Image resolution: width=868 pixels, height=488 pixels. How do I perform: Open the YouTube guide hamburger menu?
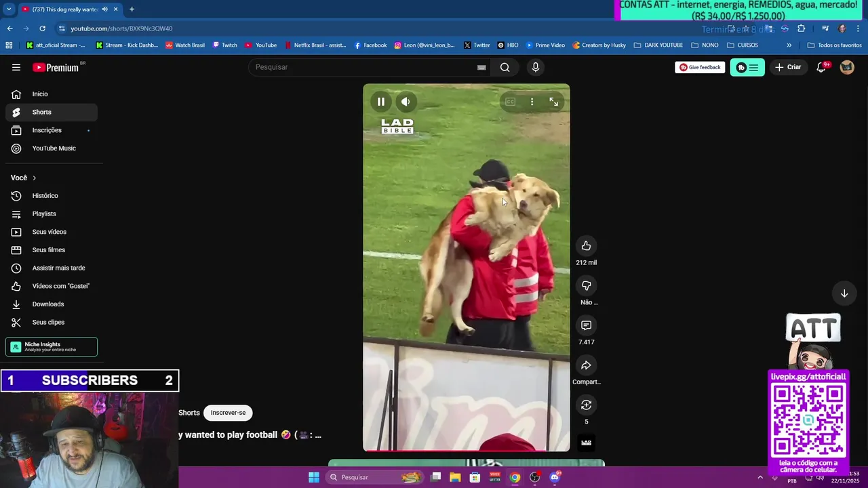coord(16,67)
